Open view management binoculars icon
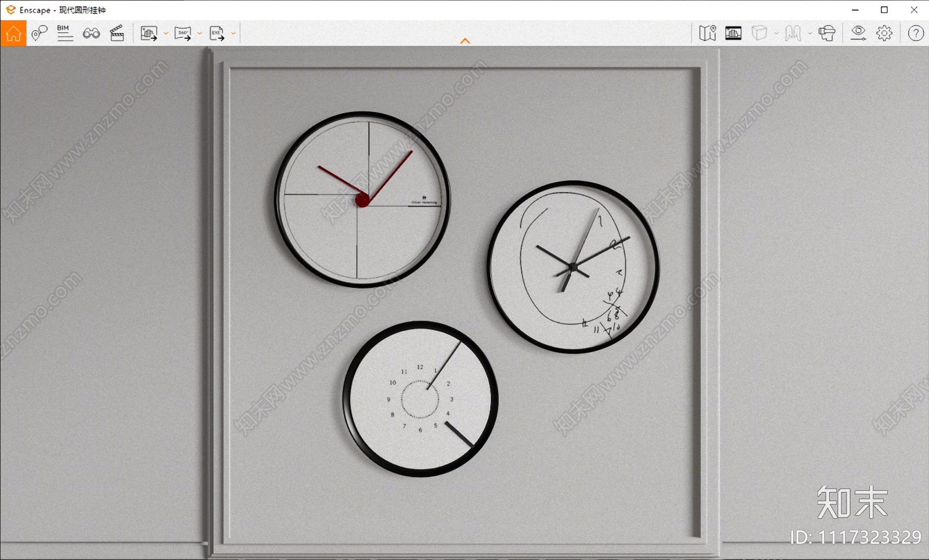The width and height of the screenshot is (929, 560). tap(91, 34)
